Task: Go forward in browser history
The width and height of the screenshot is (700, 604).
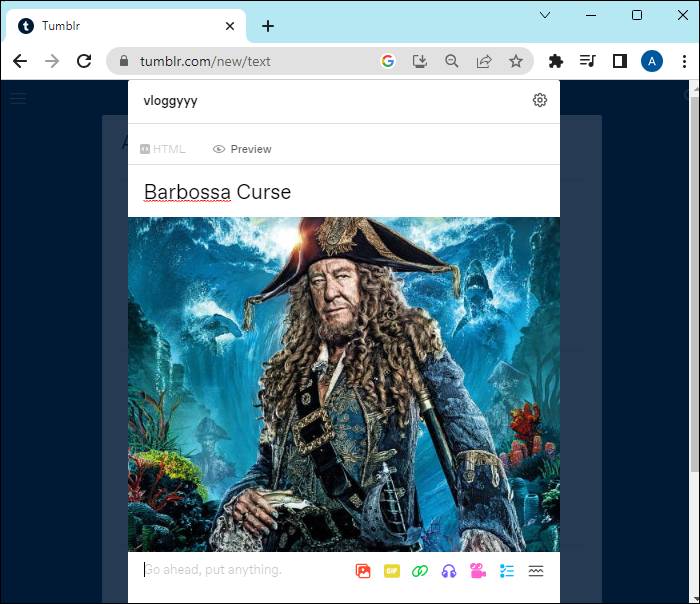Action: point(52,61)
